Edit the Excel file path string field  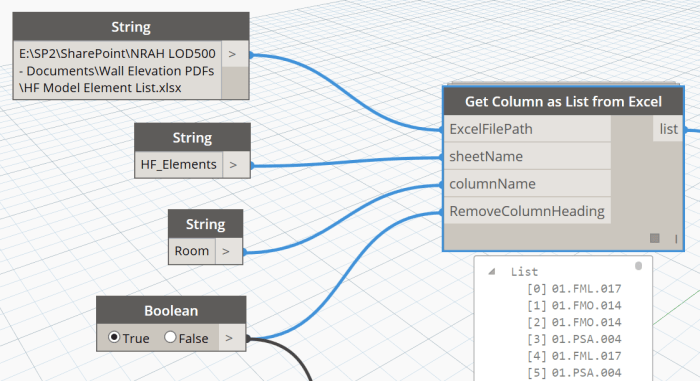coord(117,70)
